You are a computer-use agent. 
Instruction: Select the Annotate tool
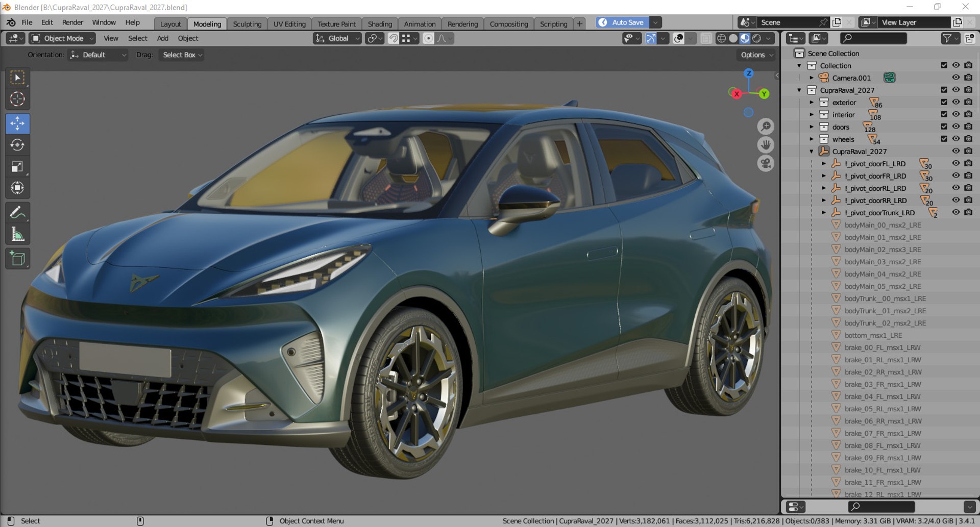[x=17, y=212]
